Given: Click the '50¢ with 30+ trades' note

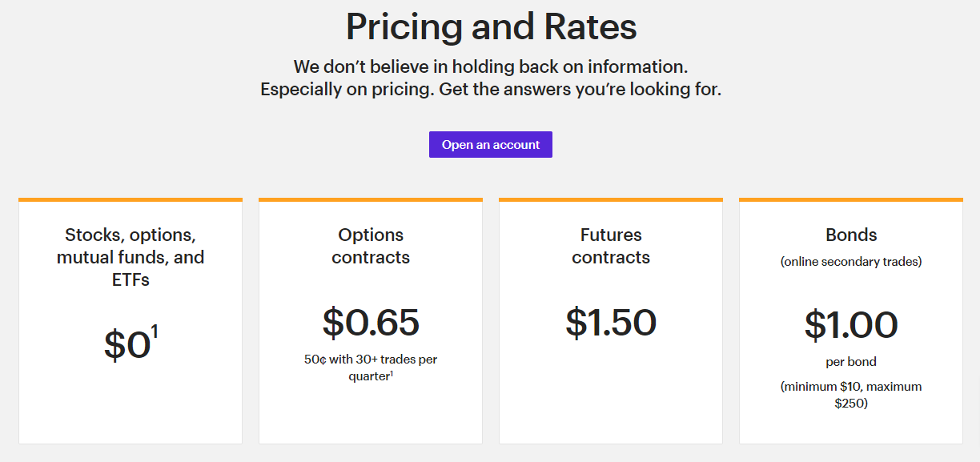Looking at the screenshot, I should click(371, 360).
